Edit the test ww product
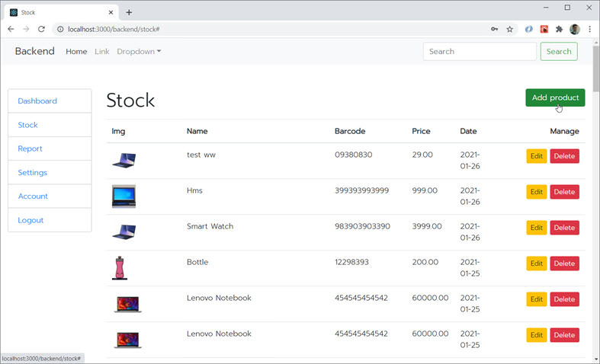The height and width of the screenshot is (364, 600). [x=536, y=156]
